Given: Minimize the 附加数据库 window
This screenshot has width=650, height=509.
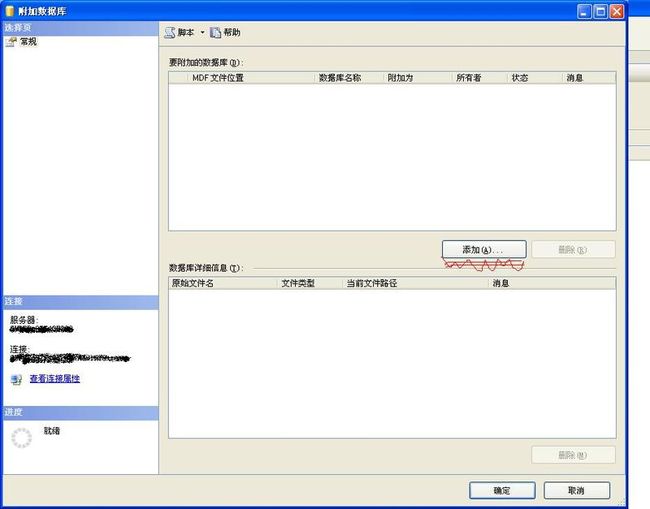Looking at the screenshot, I should [584, 11].
